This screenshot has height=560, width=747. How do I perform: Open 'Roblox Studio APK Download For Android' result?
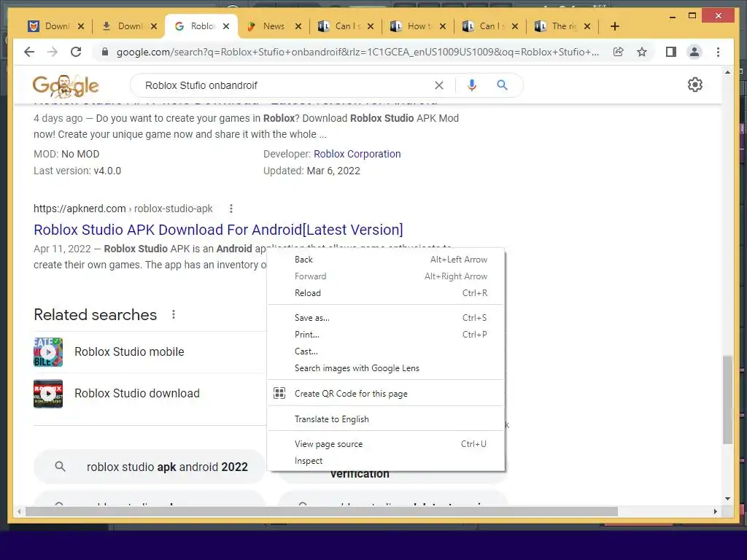click(218, 230)
